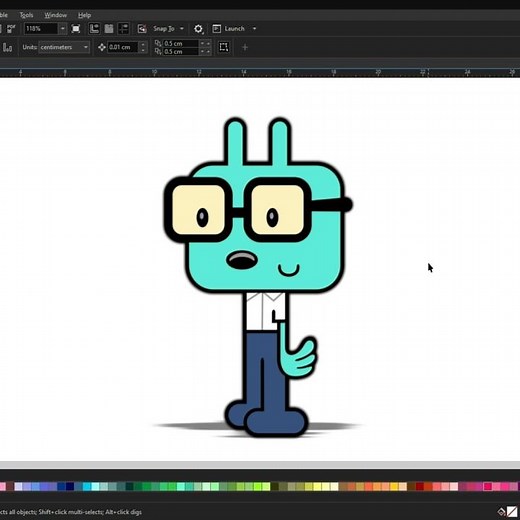Screen dimensions: 520x520
Task: Expand the zoom level dropdown arrow
Action: (x=63, y=29)
